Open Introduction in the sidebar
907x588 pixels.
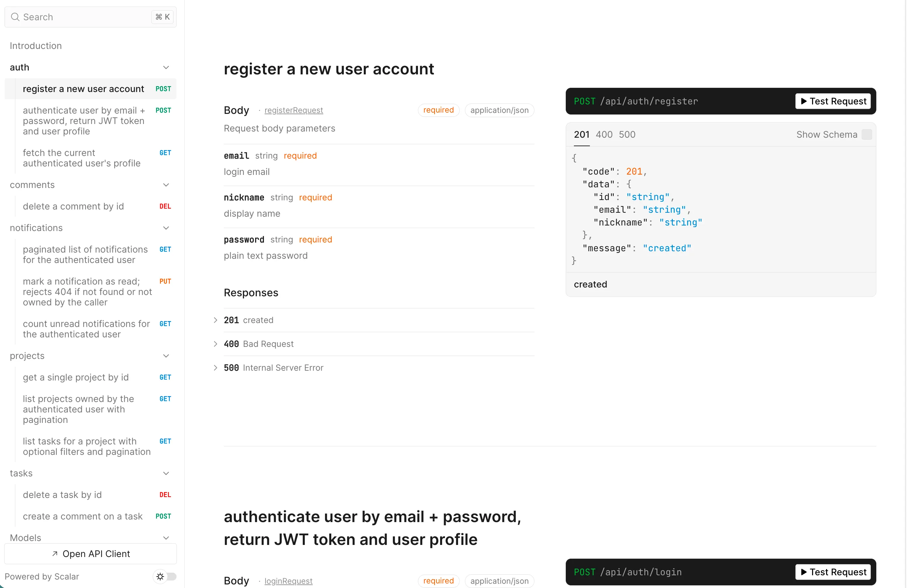pyautogui.click(x=36, y=46)
